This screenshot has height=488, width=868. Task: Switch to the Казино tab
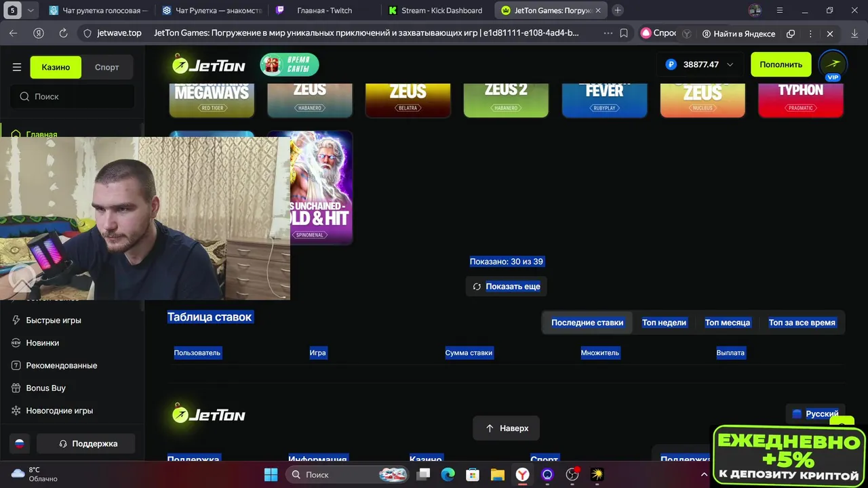point(56,67)
